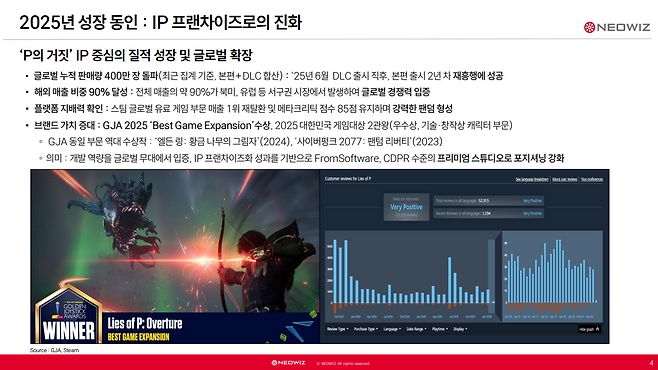Click the 'Source : GJA, Steam' caption
This screenshot has height=370, width=658.
click(x=54, y=350)
